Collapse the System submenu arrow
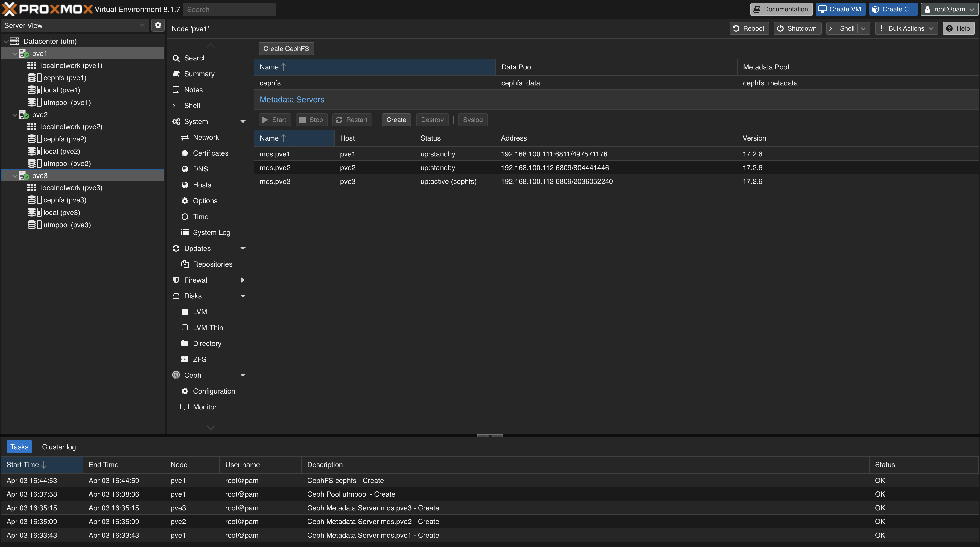The width and height of the screenshot is (980, 547). (243, 121)
